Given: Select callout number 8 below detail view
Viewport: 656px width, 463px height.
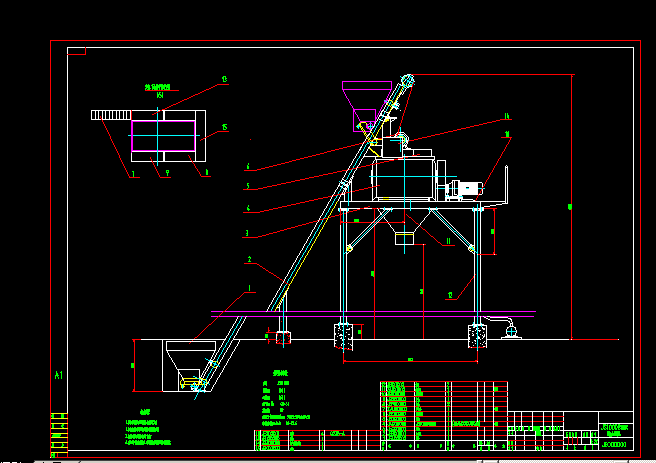Looking at the screenshot, I should pos(207,172).
